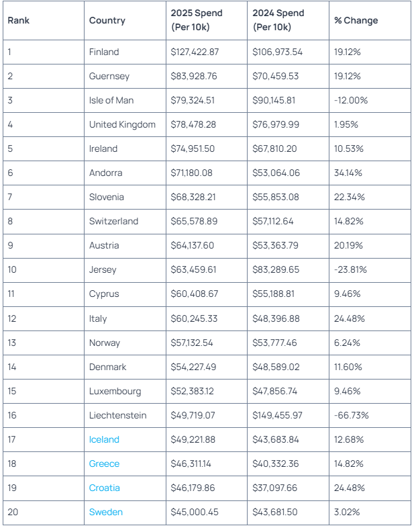Click the rank 20 cell
This screenshot has height=532, width=416.
click(x=13, y=512)
